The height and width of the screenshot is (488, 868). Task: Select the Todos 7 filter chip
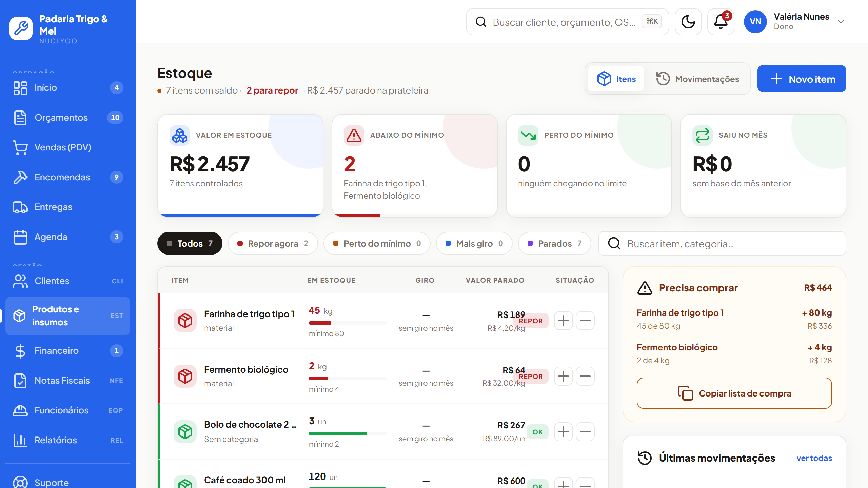(x=190, y=243)
